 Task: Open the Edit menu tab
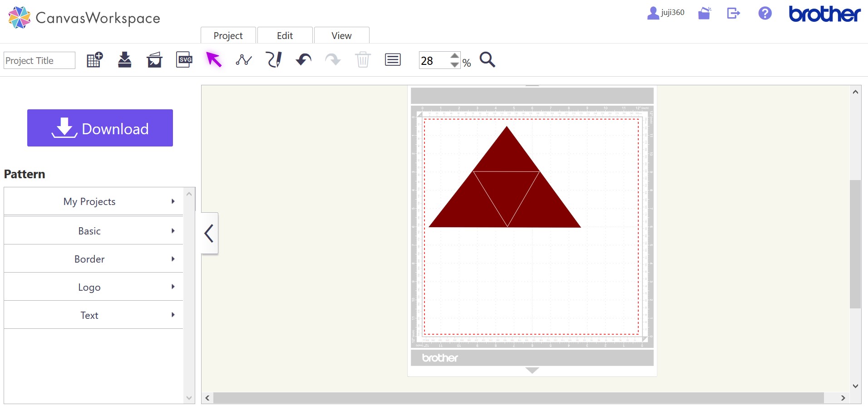(x=285, y=35)
